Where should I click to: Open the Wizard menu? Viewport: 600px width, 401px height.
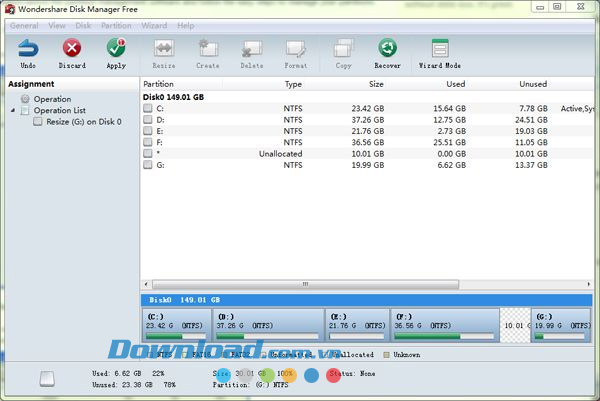[154, 26]
